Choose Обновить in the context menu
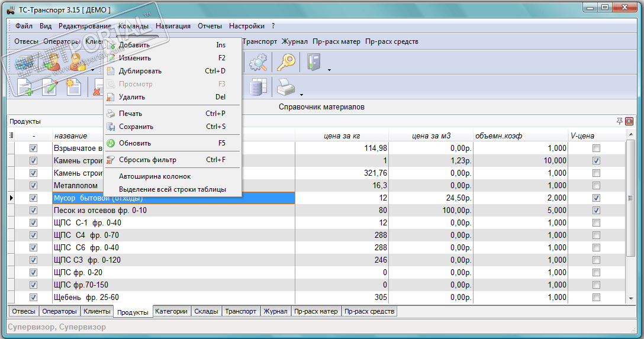Screen dimensions: 644x339 pos(172,143)
